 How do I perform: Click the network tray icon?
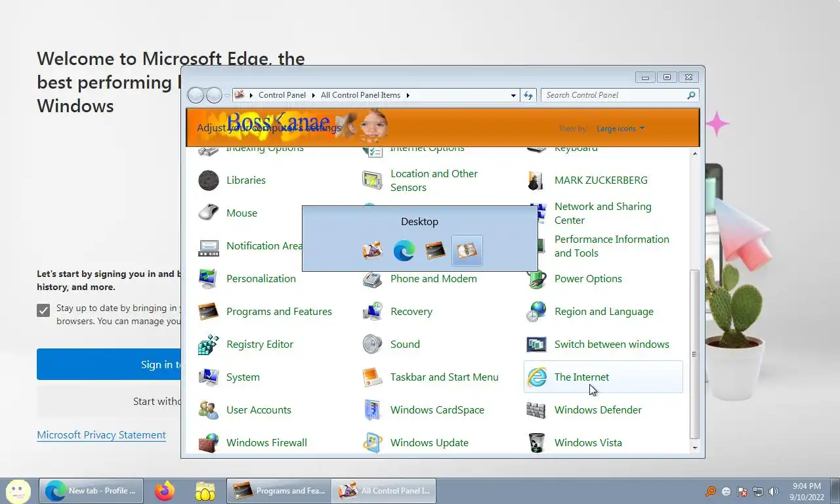[x=758, y=491]
